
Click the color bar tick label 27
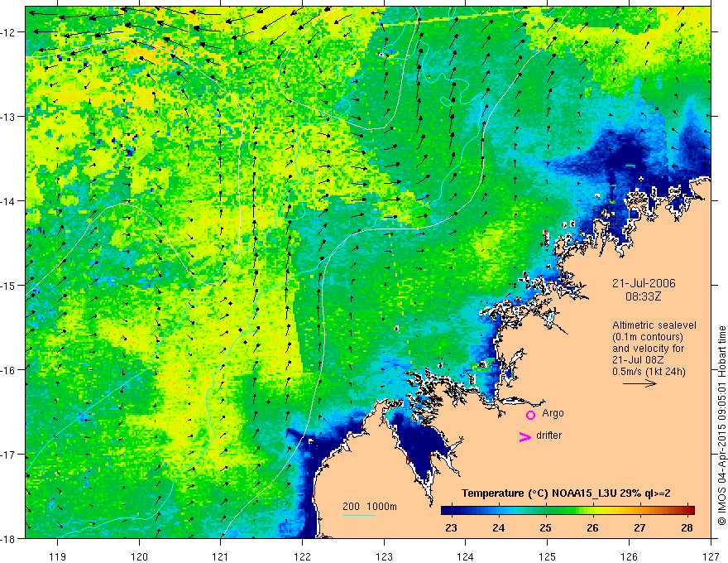click(639, 527)
